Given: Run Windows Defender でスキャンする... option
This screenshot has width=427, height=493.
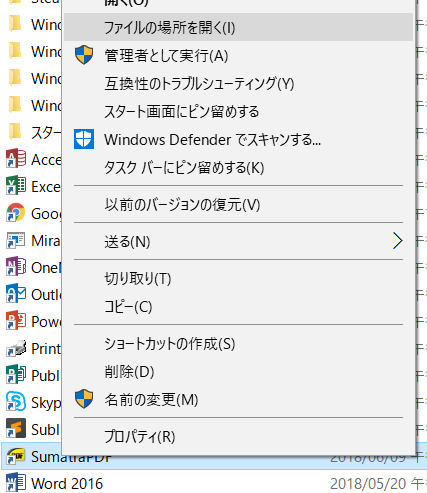Looking at the screenshot, I should pos(238,139).
